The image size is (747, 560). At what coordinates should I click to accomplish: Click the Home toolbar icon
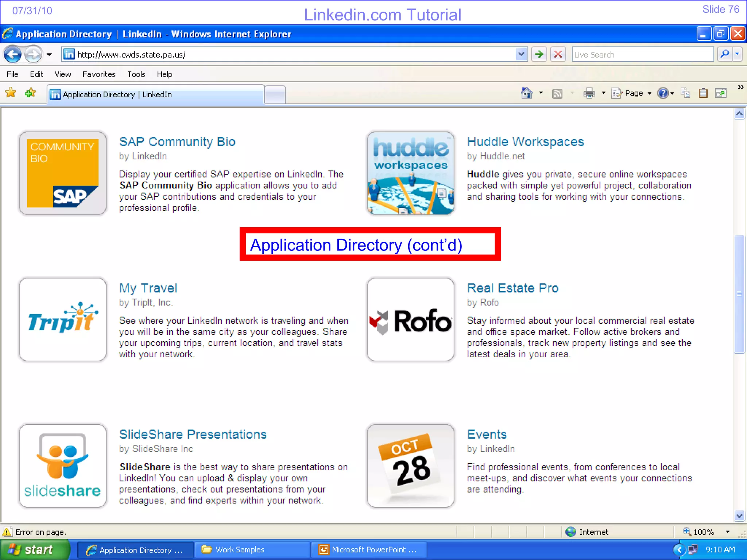(527, 93)
